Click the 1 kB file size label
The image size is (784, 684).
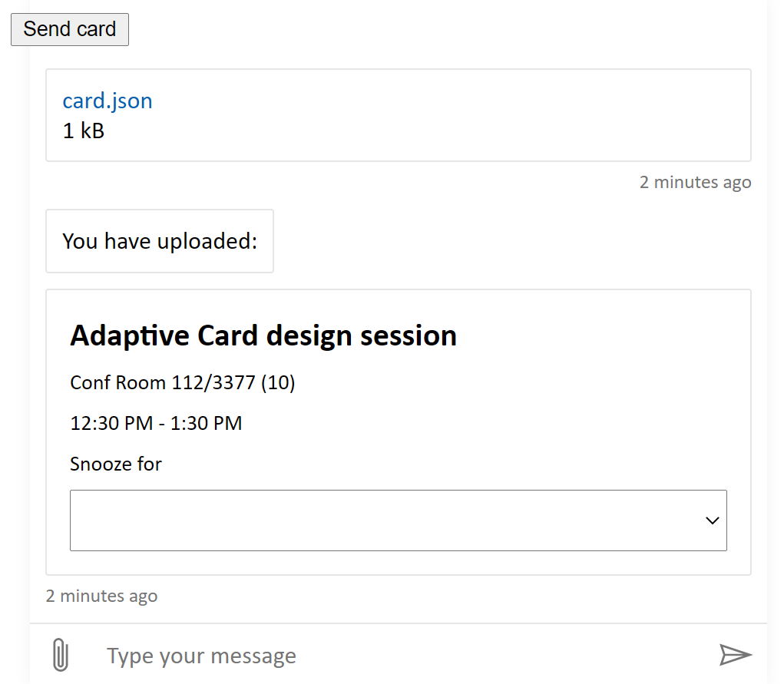pos(83,131)
